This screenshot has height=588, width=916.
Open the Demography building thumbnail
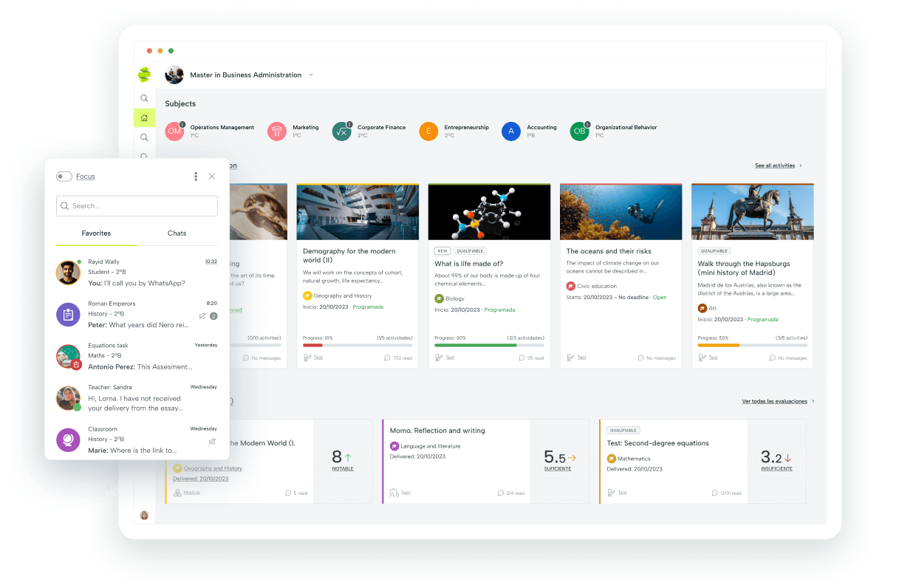(x=358, y=212)
